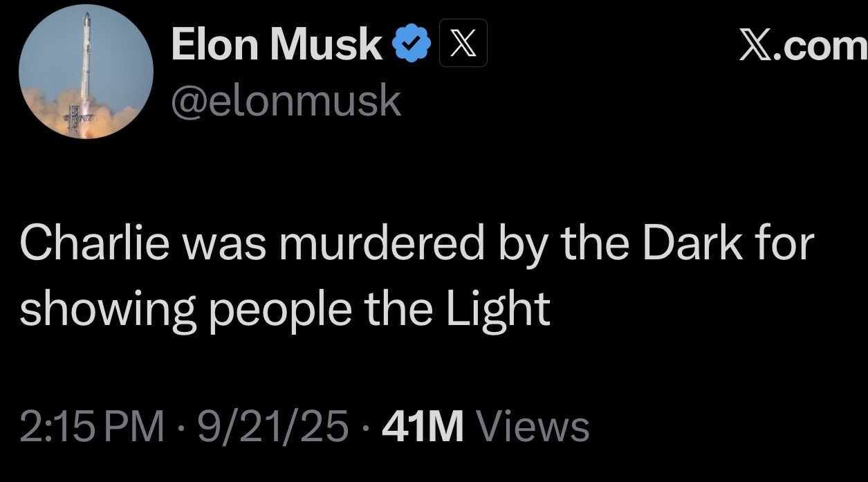The image size is (868, 482).
Task: Open the @elonmusk handle link
Action: (x=286, y=101)
